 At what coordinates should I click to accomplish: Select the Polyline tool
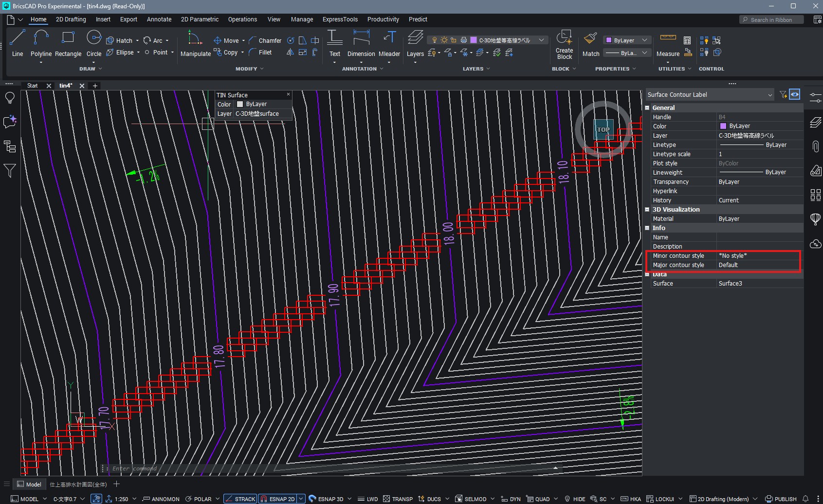41,43
